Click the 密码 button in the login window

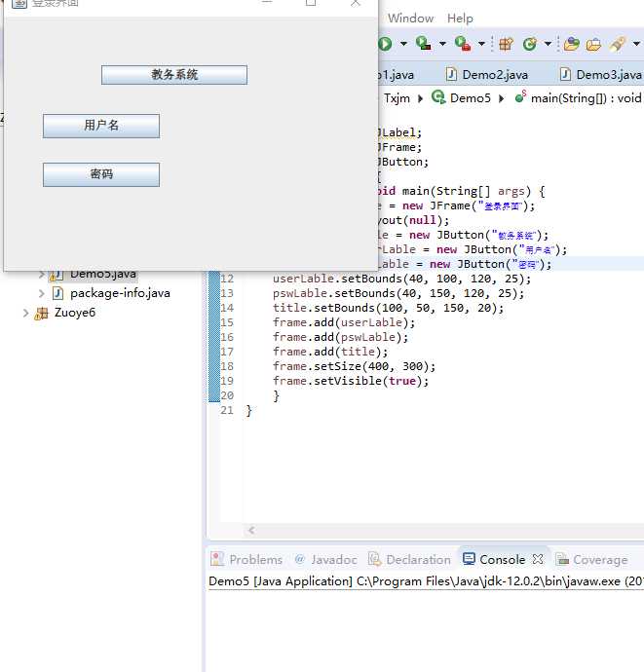[101, 174]
